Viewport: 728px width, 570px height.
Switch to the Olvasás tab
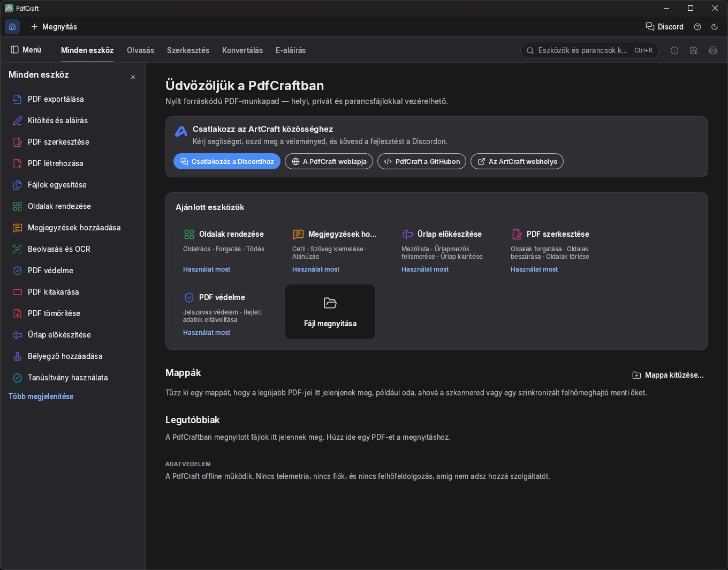point(140,50)
